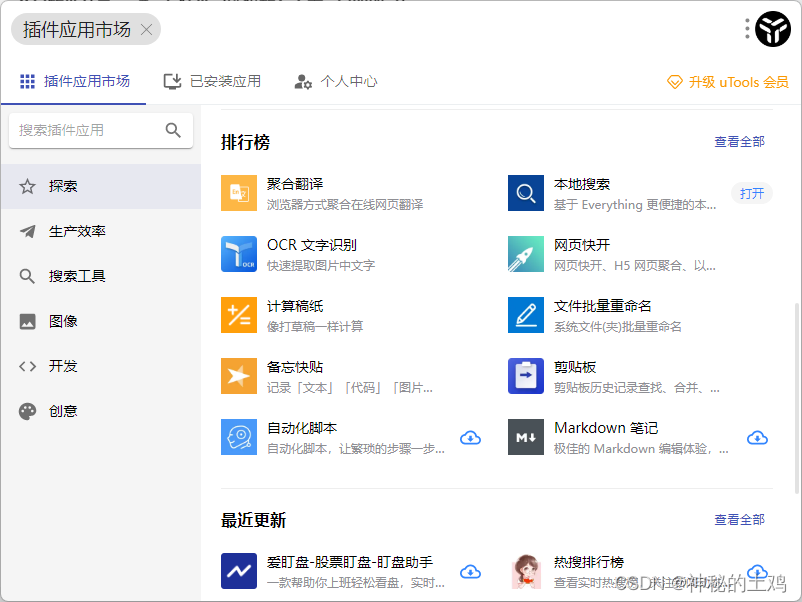Click 升级 uTools 会员 link
The width and height of the screenshot is (802, 602).
point(728,82)
